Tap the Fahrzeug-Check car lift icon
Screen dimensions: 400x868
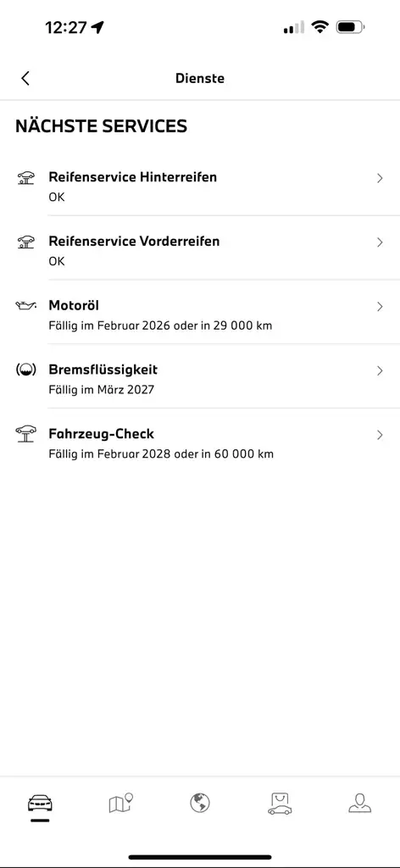26,433
